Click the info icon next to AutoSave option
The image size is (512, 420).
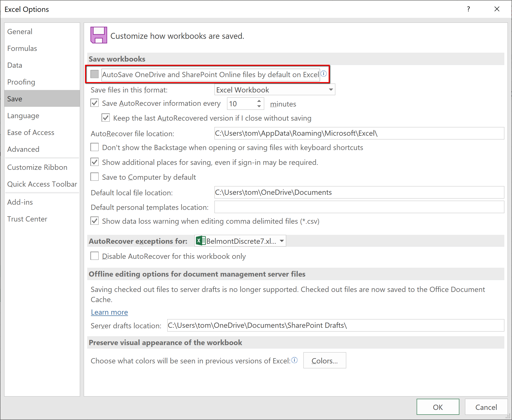coord(323,74)
